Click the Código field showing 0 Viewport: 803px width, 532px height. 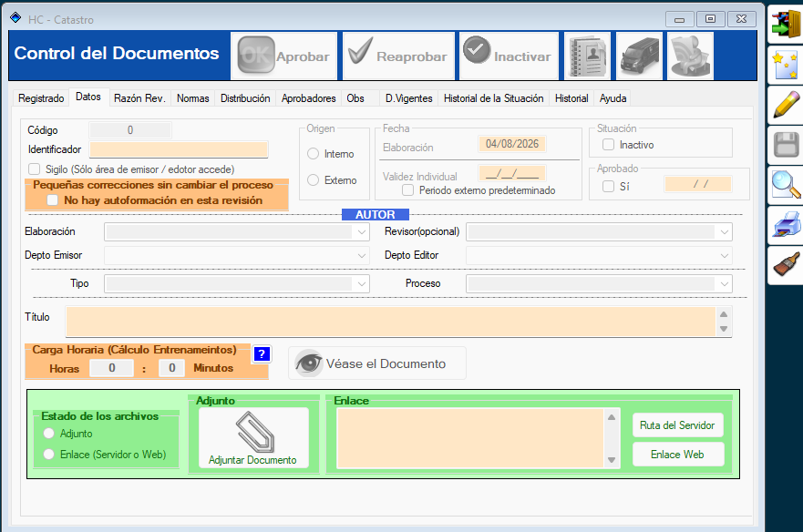(130, 130)
